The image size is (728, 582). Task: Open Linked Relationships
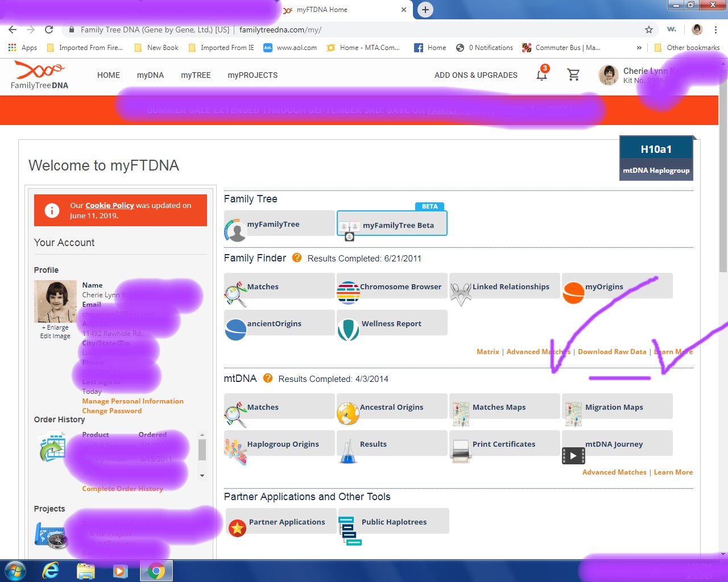(x=504, y=287)
